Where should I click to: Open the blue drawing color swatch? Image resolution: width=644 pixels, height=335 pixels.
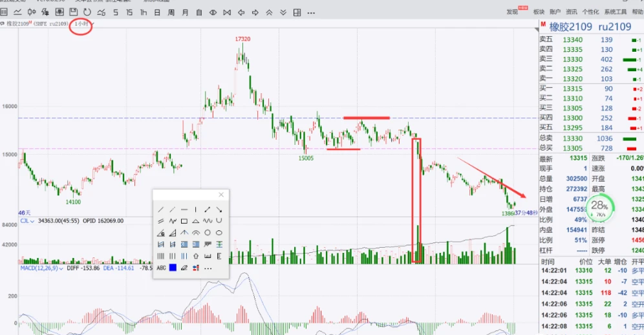pyautogui.click(x=173, y=268)
